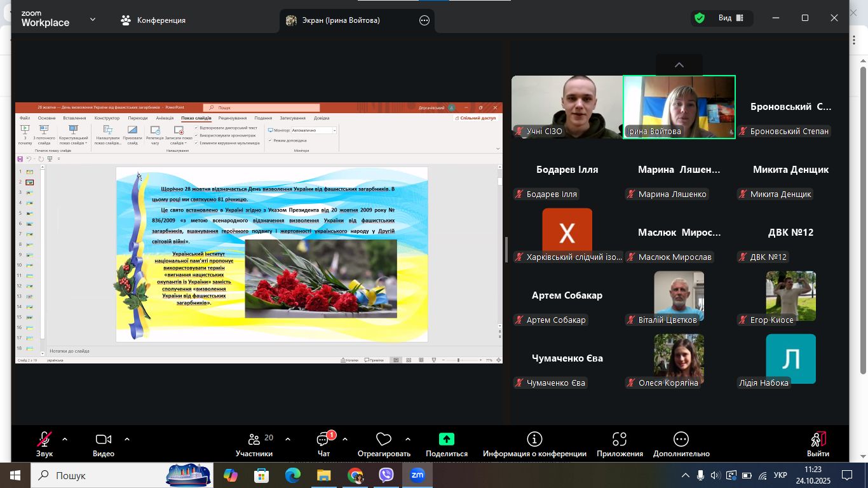The image size is (868, 488).
Task: Expand the arrow next to Участники
Action: click(288, 439)
